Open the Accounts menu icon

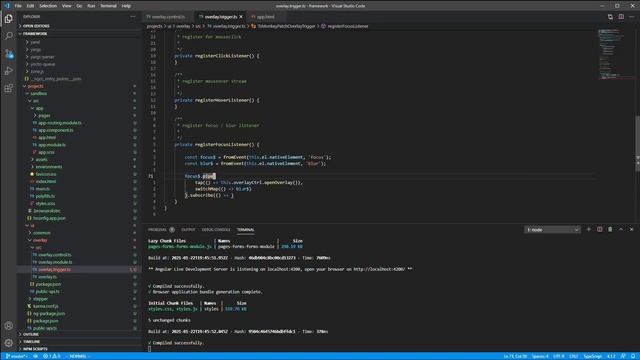click(x=9, y=326)
